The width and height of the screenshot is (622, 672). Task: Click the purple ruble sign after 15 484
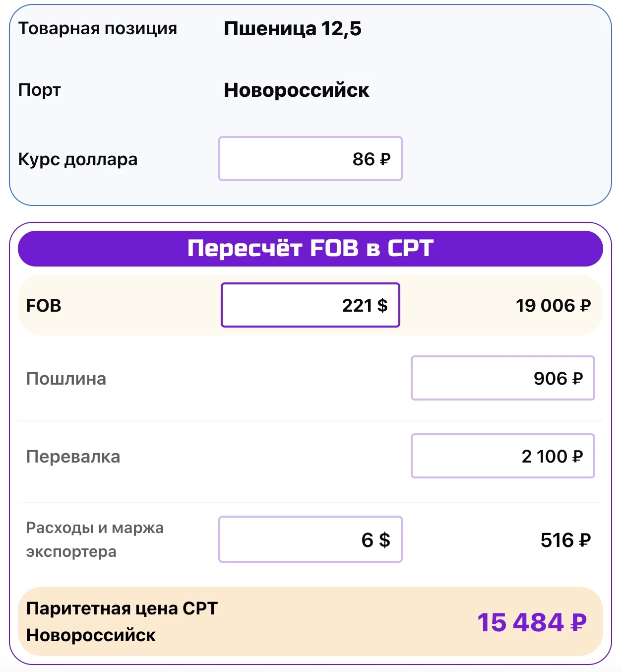pos(579,622)
